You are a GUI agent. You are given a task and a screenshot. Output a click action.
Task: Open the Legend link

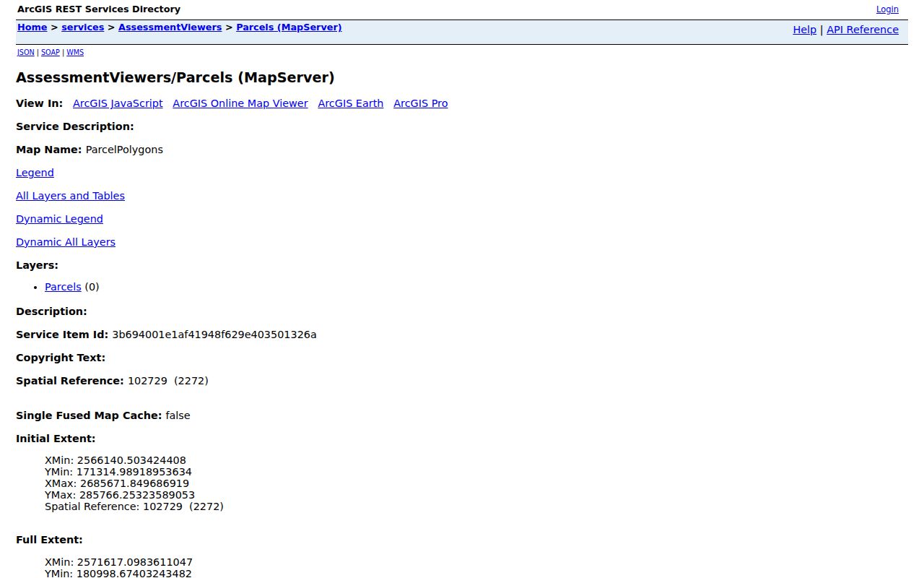coord(35,173)
